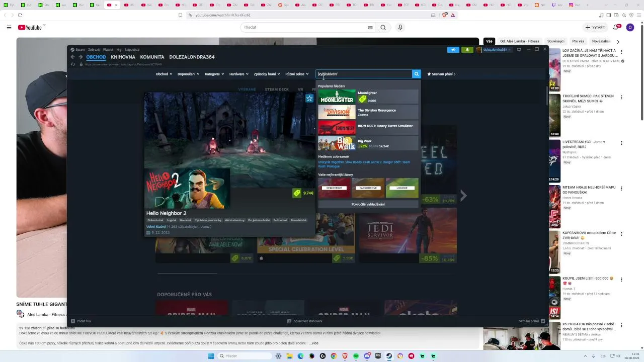This screenshot has width=644, height=362.
Task: Open Epic Games Launcher from the taskbar
Action: [x=378, y=356]
